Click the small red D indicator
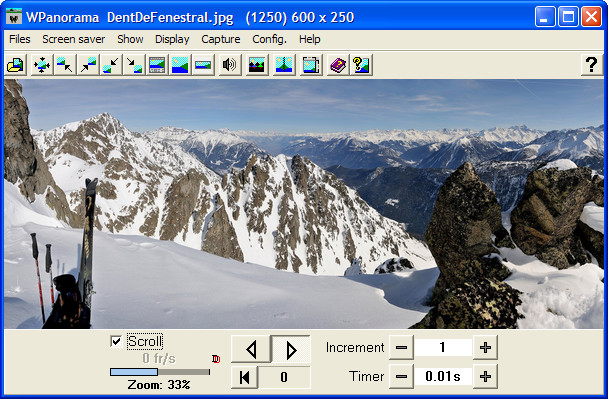This screenshot has height=399, width=608. [216, 359]
